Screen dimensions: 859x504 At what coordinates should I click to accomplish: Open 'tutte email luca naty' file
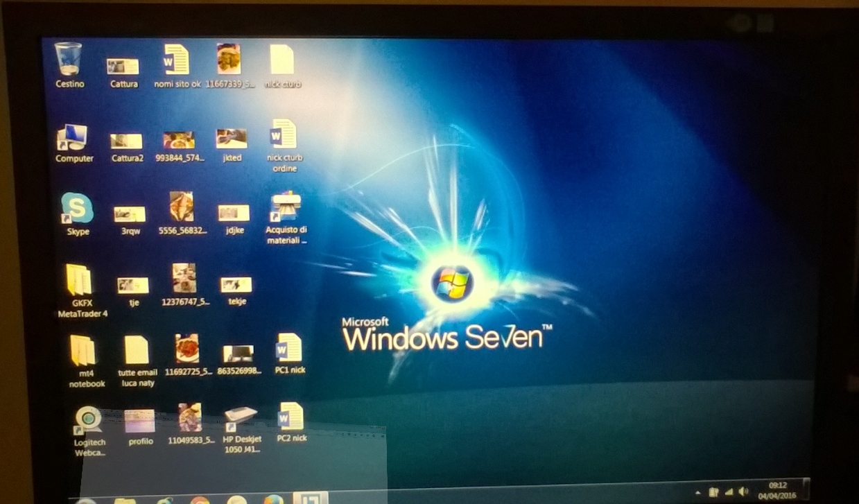pos(137,350)
